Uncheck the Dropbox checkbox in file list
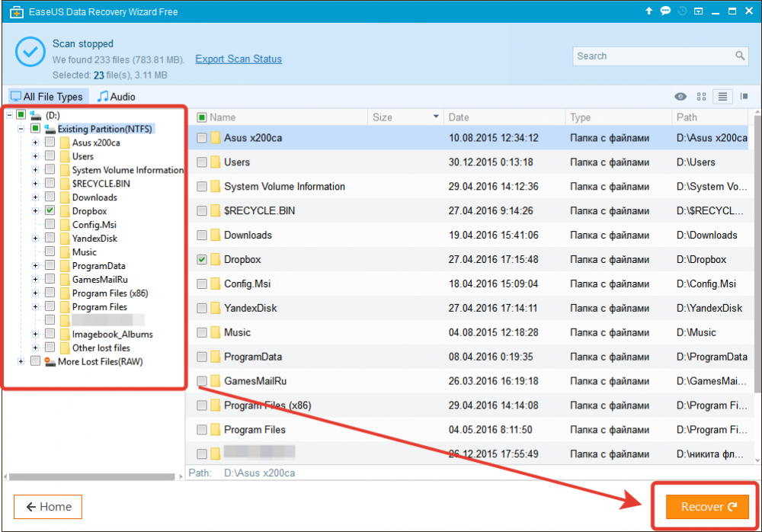 coord(202,260)
